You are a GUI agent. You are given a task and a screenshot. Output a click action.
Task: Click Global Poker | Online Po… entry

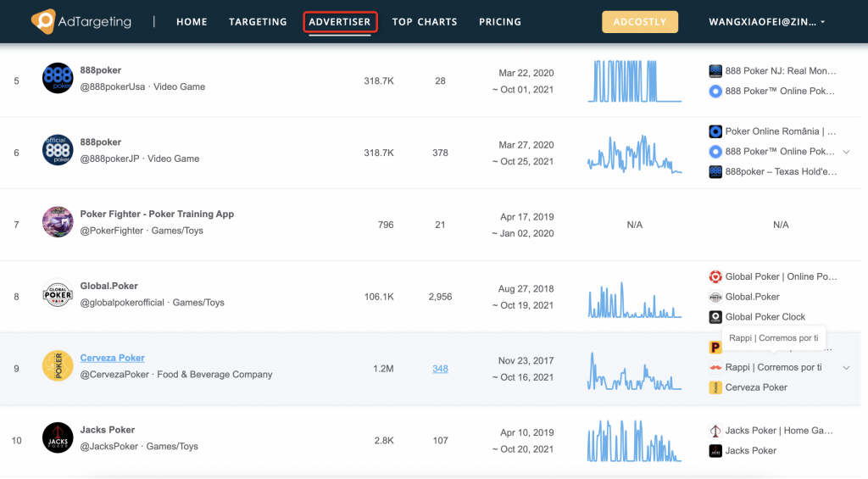[781, 276]
